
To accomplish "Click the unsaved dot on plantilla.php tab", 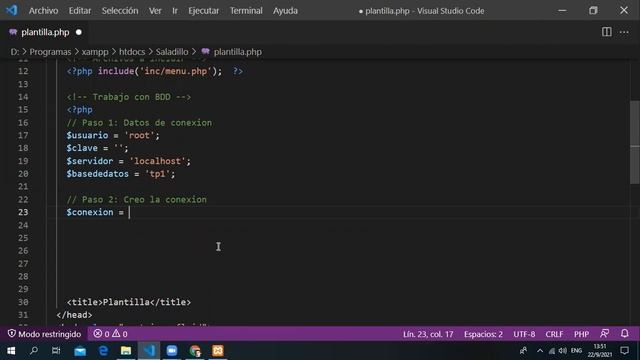I will tap(79, 32).
